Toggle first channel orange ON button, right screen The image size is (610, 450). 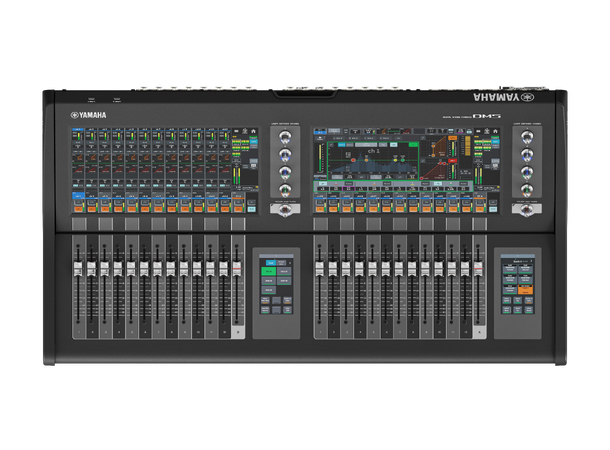(320, 209)
